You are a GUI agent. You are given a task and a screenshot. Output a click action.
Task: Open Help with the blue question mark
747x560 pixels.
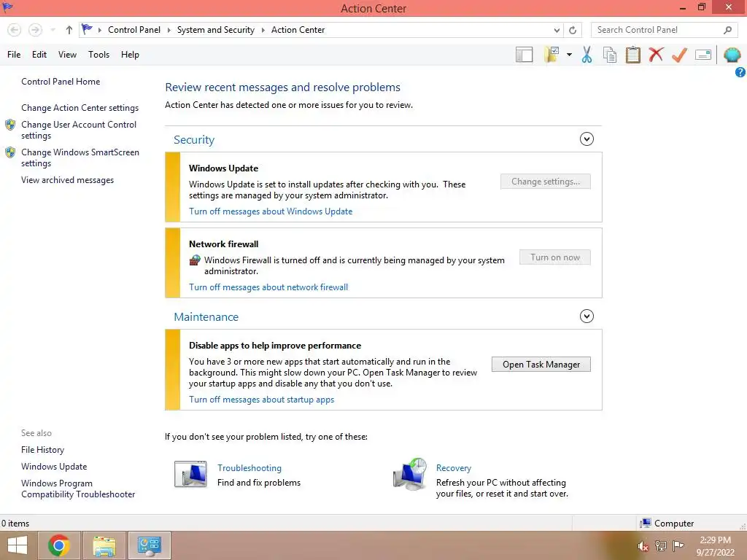740,72
